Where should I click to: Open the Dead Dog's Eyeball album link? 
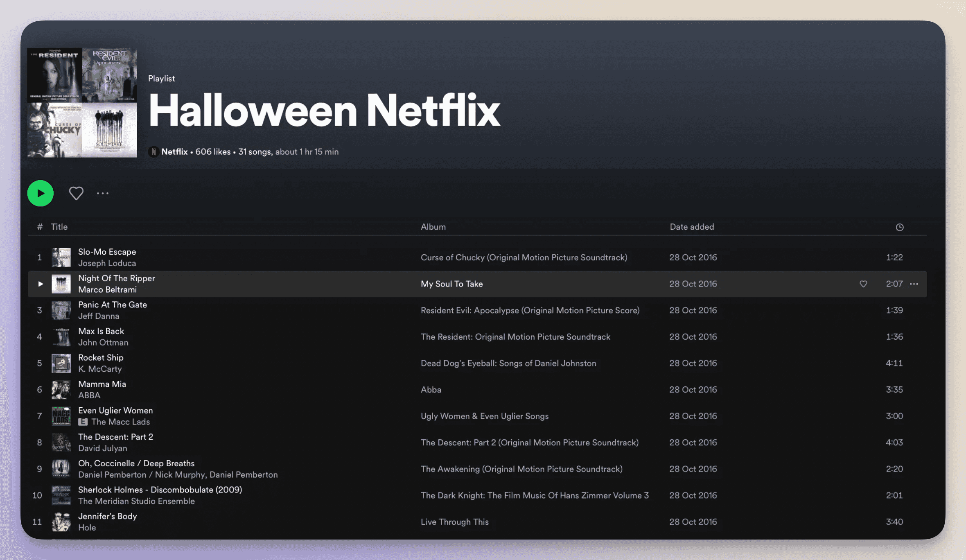(x=508, y=363)
